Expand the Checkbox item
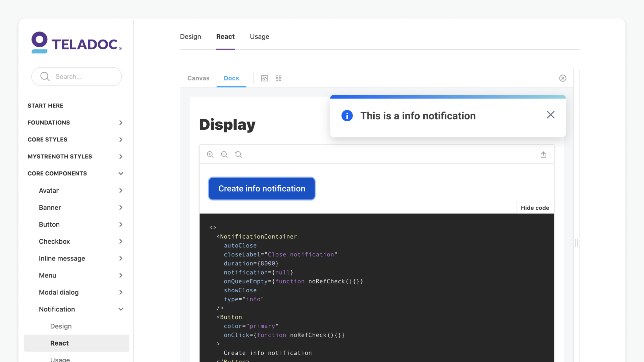644x362 pixels. tap(121, 241)
